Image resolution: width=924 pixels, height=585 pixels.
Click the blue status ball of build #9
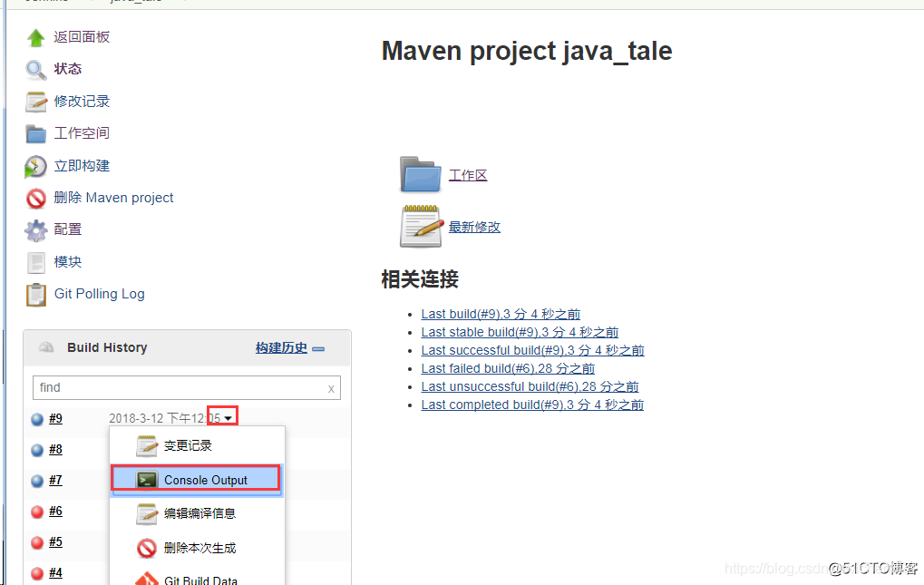pyautogui.click(x=37, y=419)
